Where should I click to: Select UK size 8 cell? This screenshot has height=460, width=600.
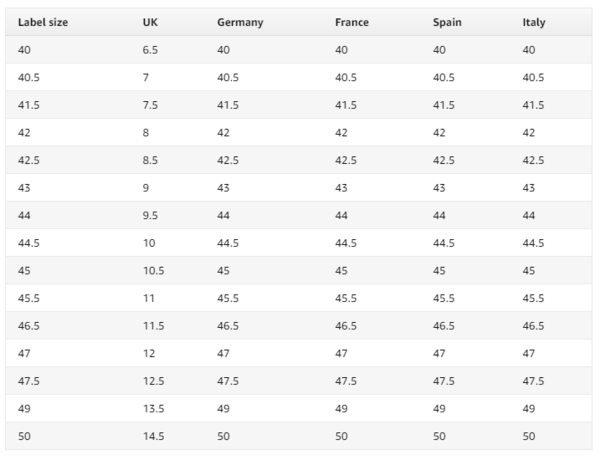pyautogui.click(x=146, y=132)
